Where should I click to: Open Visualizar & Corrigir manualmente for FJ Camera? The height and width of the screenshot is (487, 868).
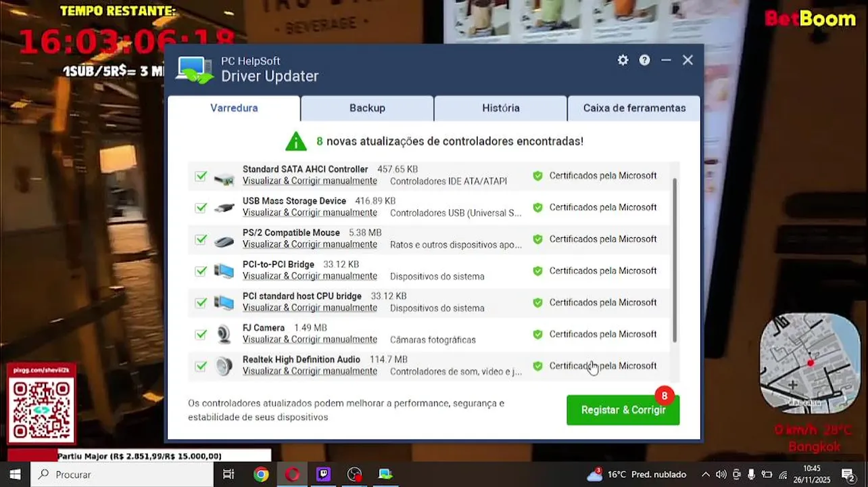310,340
